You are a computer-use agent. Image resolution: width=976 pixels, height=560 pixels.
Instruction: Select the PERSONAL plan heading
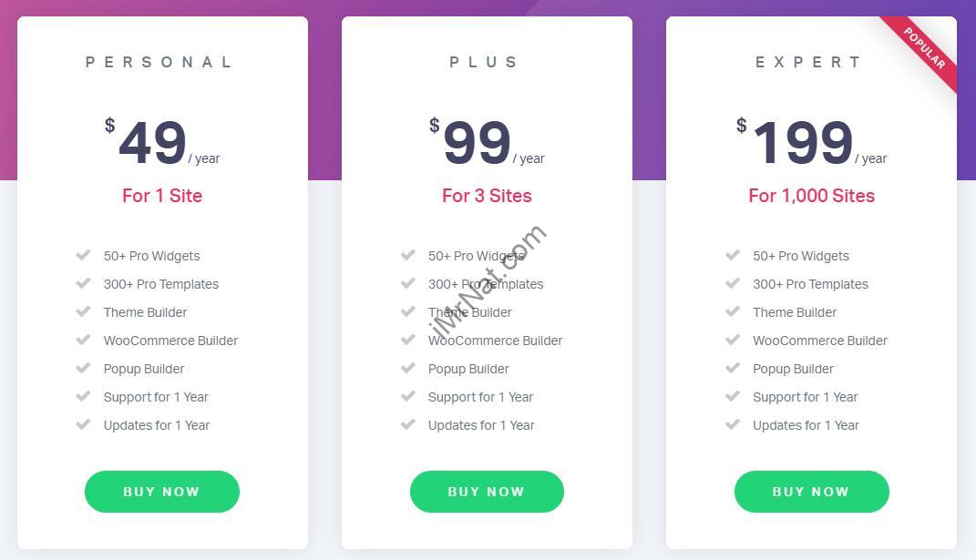[159, 62]
